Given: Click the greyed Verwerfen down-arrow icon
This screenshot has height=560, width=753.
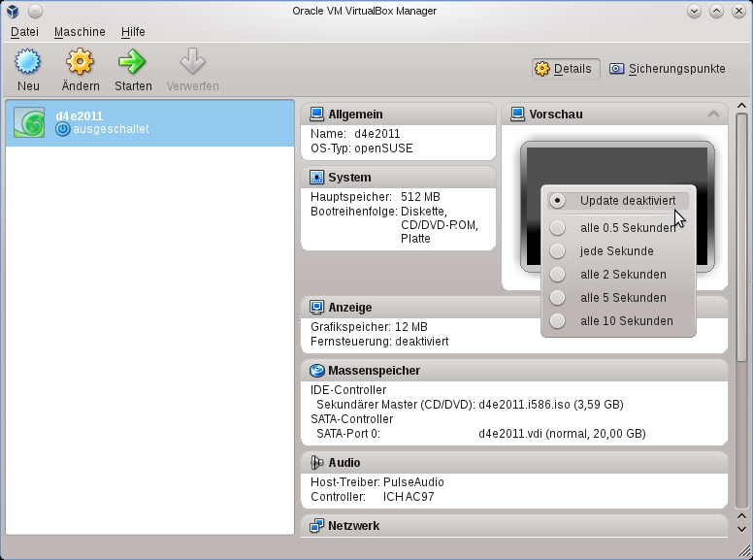Looking at the screenshot, I should click(x=192, y=61).
